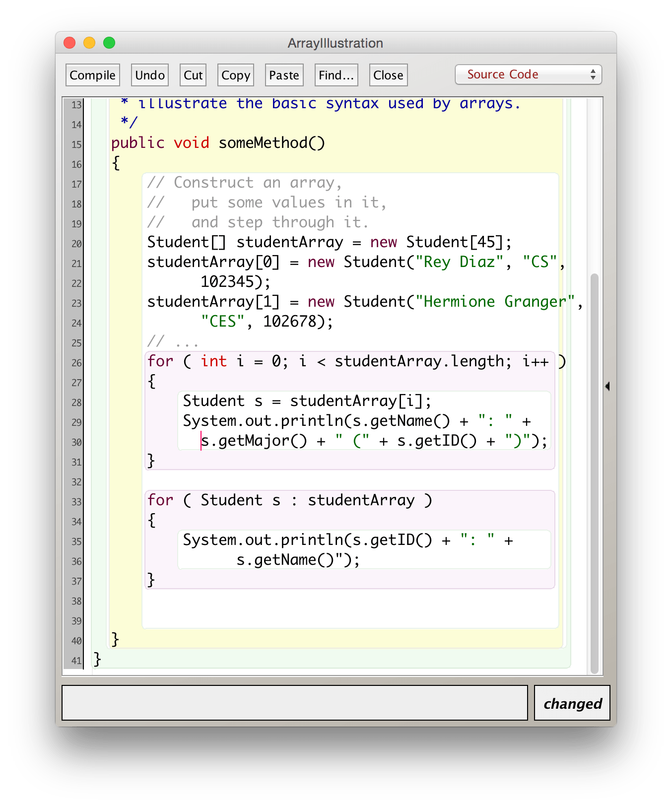This screenshot has height=806, width=672.
Task: Click line number 20 in the gutter
Action: point(76,244)
